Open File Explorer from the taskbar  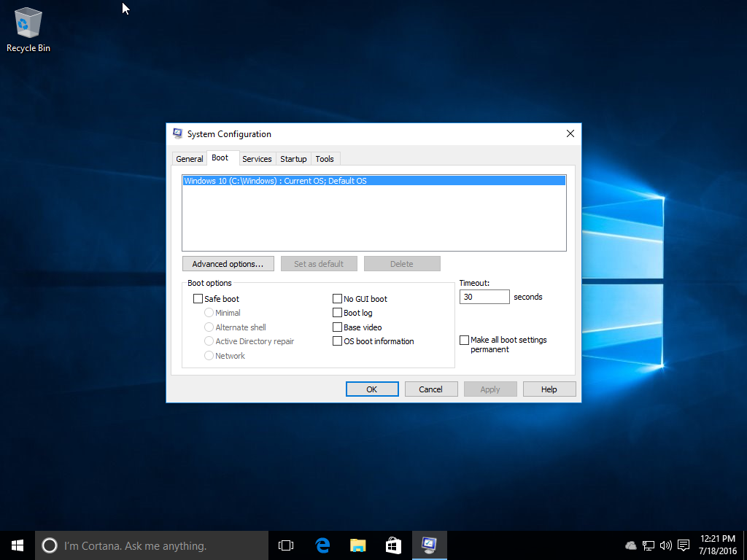357,545
